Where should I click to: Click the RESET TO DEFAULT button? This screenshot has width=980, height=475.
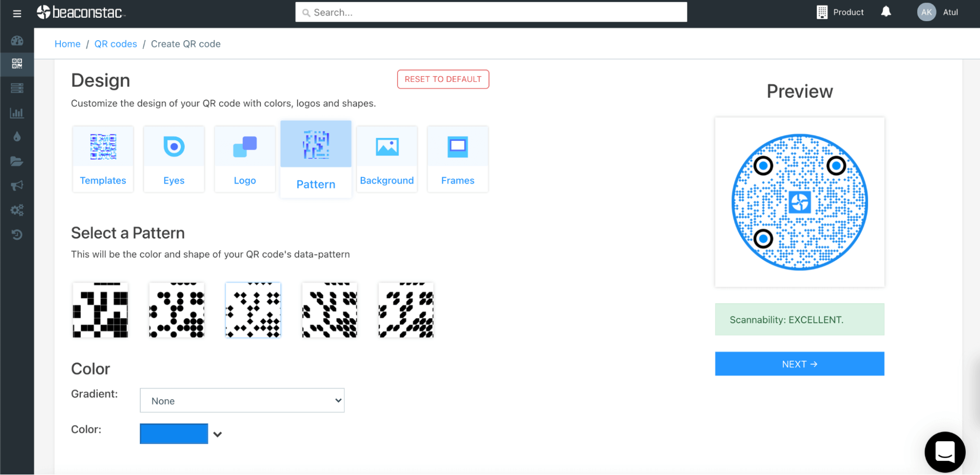pos(443,79)
